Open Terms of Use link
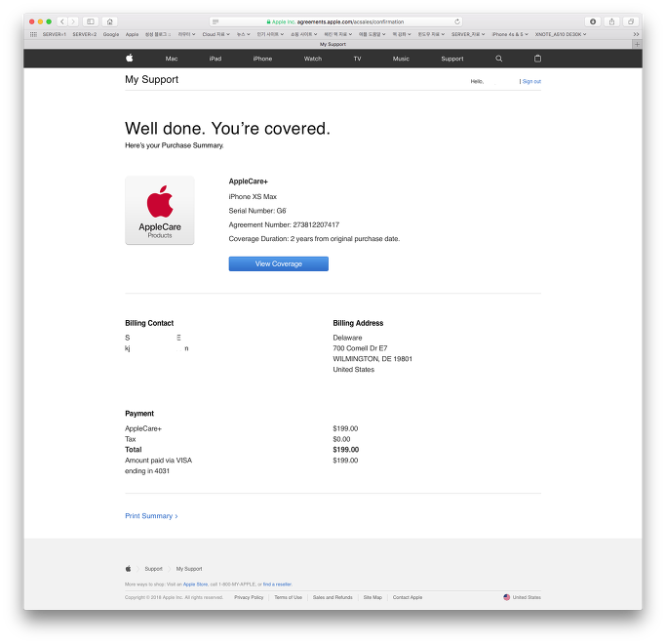 [x=288, y=597]
